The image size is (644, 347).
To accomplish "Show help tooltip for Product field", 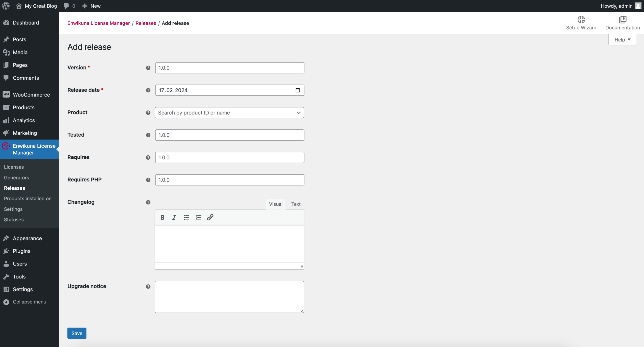I will (148, 113).
